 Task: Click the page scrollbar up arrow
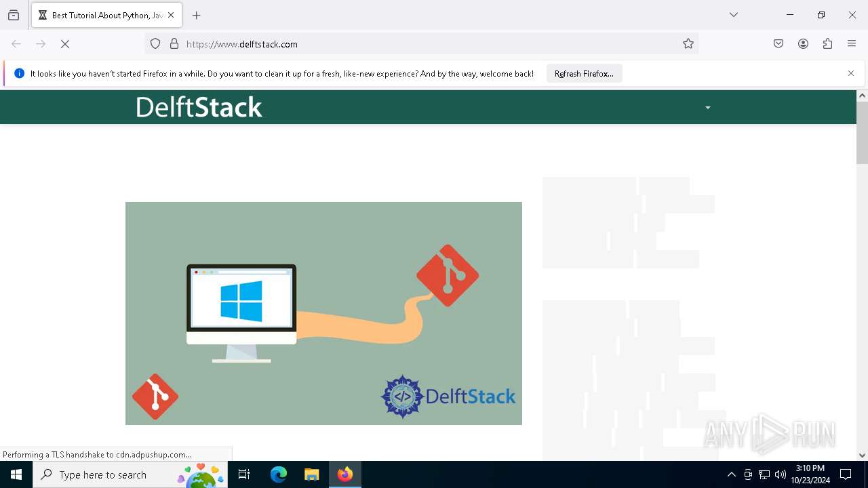(x=862, y=96)
